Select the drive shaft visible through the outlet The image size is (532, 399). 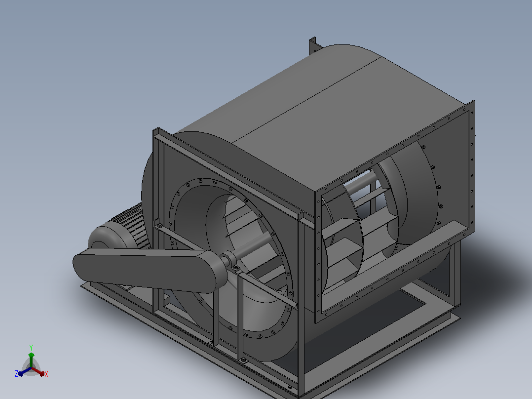(360, 184)
